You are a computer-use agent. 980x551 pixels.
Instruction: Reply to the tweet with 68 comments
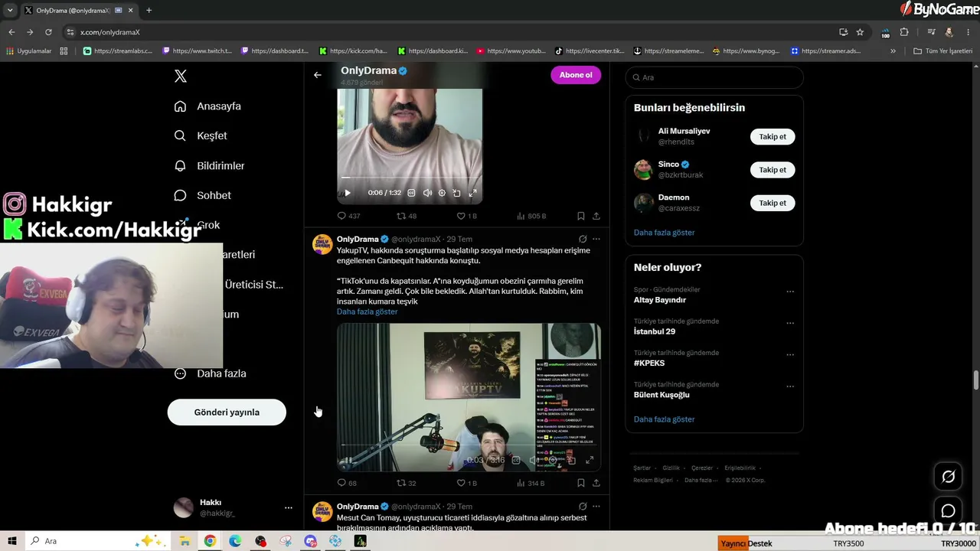click(347, 483)
